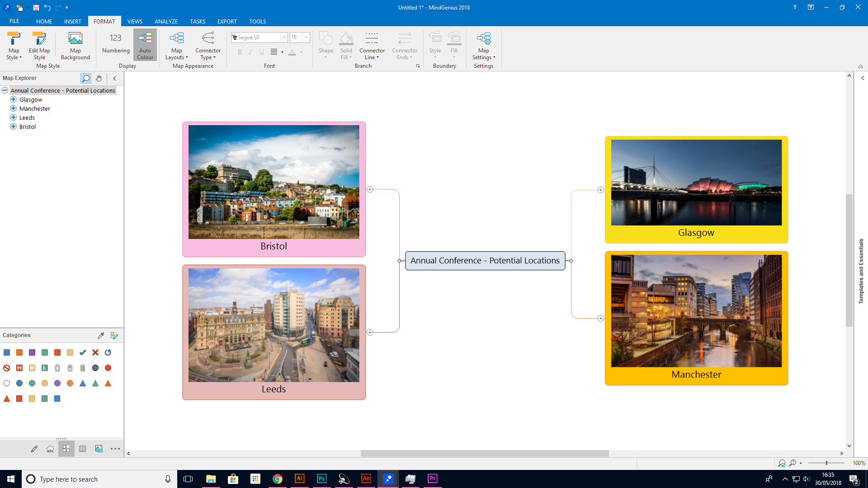This screenshot has width=868, height=488.
Task: Expand the Glasgow node in Map Explorer
Action: (x=14, y=99)
